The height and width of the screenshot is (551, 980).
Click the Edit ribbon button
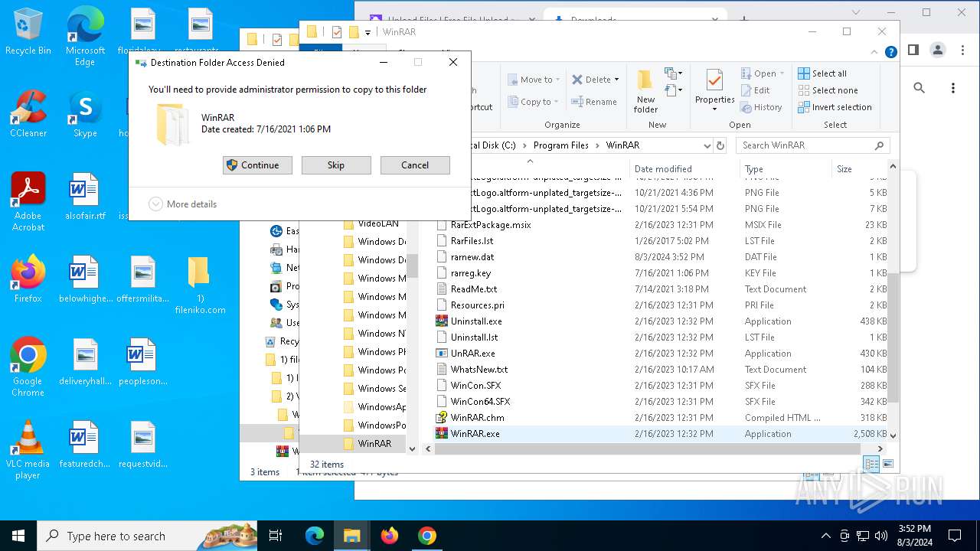click(x=756, y=90)
